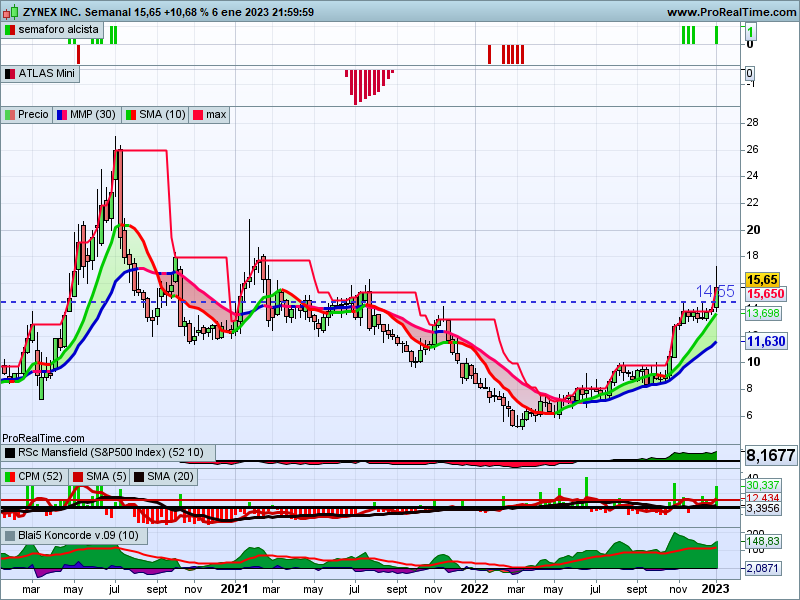Click the SMA (10) green-red color icon
The width and height of the screenshot is (800, 600).
click(131, 115)
